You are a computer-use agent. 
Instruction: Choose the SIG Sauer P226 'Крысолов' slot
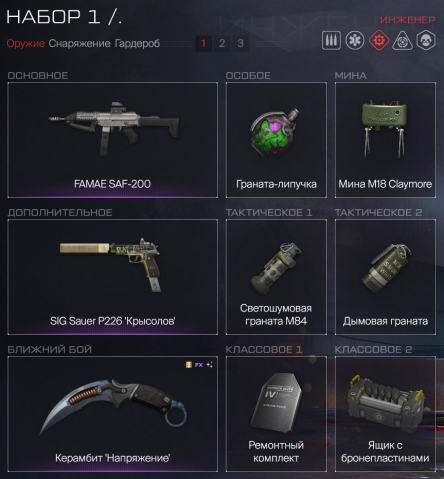(x=113, y=277)
